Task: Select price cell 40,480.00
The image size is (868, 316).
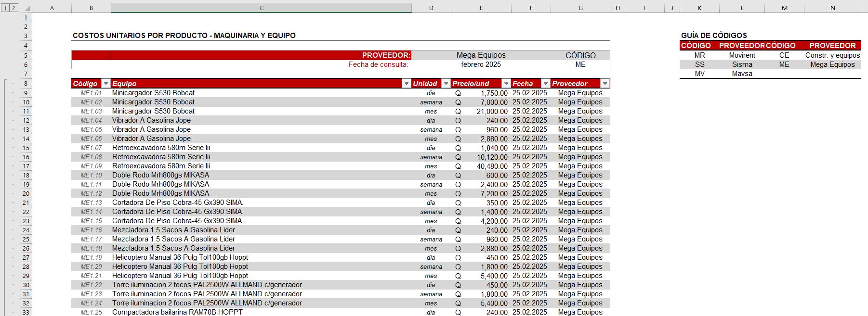Action: pyautogui.click(x=481, y=166)
